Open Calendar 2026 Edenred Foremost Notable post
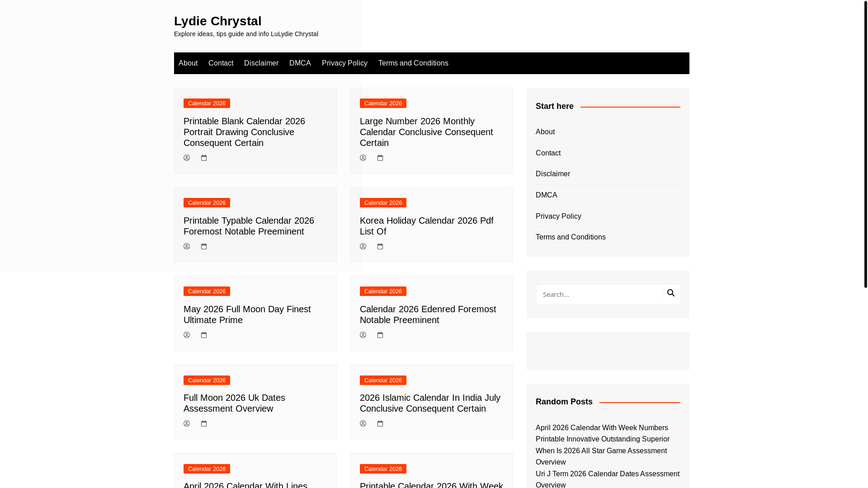 (428, 314)
